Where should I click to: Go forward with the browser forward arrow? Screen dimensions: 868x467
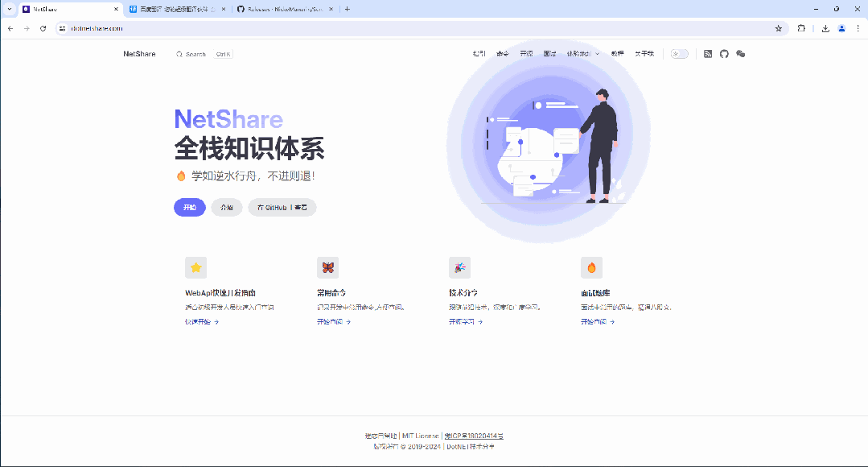27,28
